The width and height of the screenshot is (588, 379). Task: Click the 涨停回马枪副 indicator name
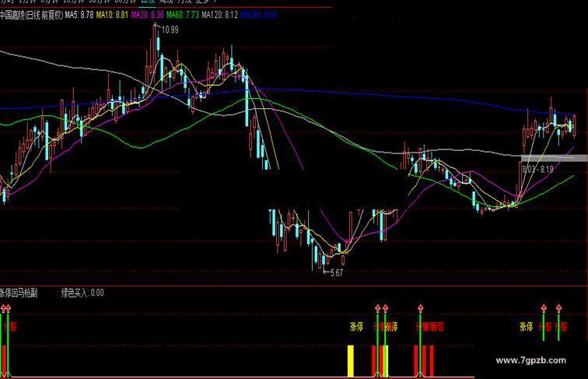(x=19, y=293)
